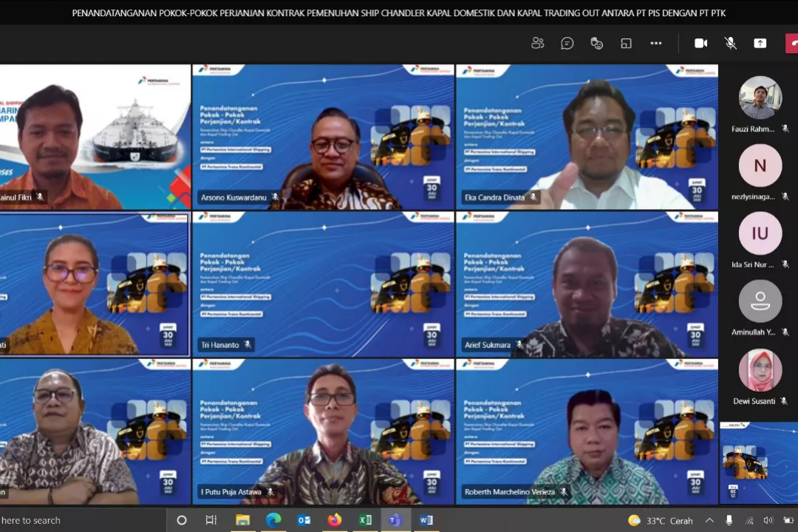Open Word from the taskbar
Image resolution: width=798 pixels, height=532 pixels.
426,520
